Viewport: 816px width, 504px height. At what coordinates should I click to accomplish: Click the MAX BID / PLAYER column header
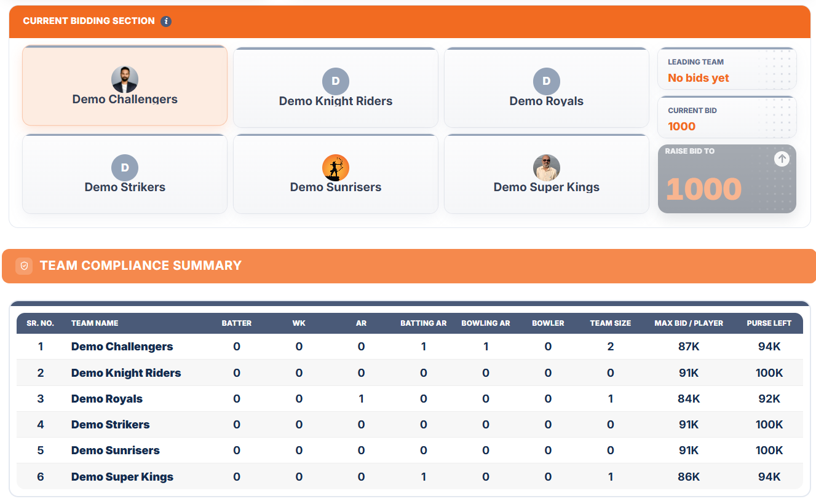[x=689, y=323]
